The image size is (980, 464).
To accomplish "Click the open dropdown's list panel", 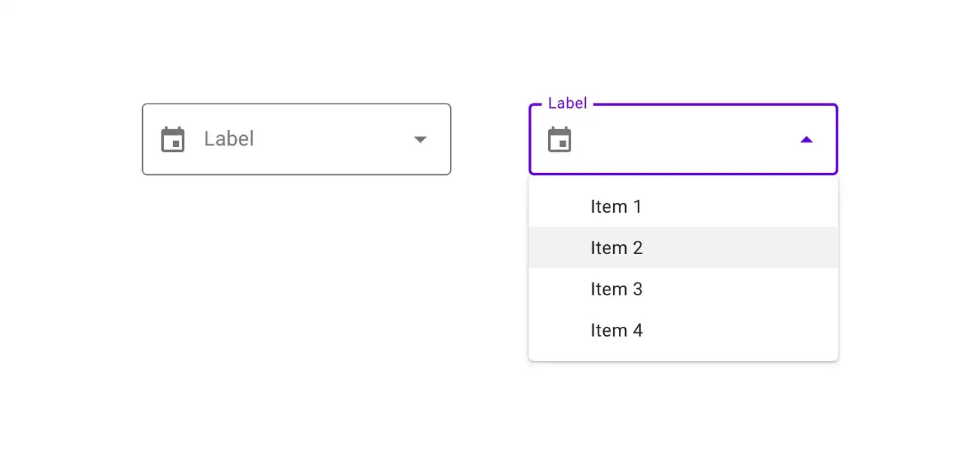I will (x=682, y=268).
